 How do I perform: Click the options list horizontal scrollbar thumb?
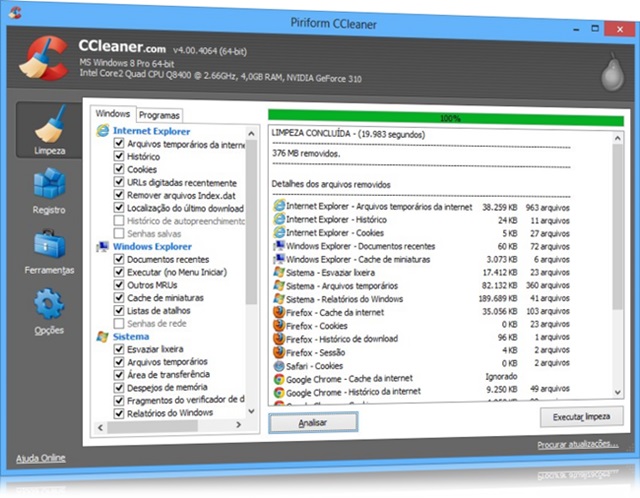(153, 427)
